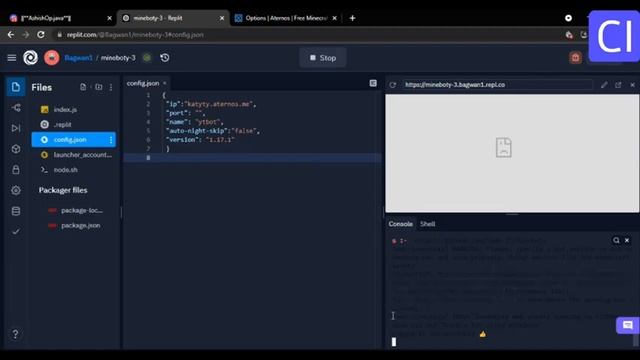The width and height of the screenshot is (640, 360).
Task: Search the console output
Action: 616,240
